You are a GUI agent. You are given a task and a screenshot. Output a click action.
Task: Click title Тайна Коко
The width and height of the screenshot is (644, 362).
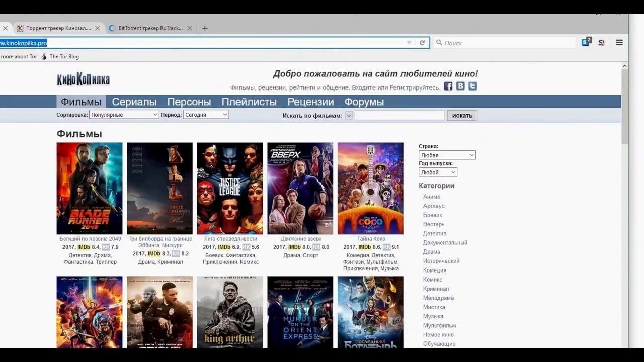371,239
